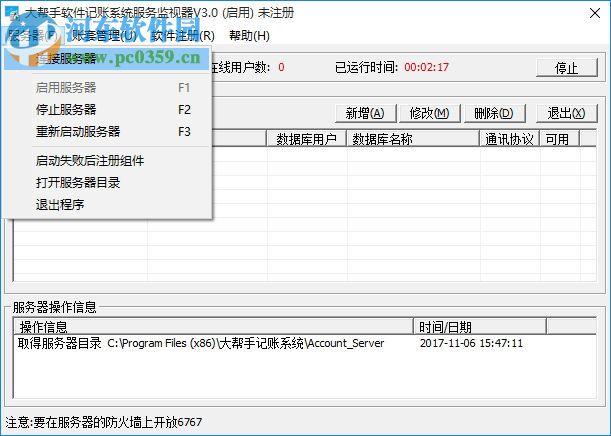The image size is (611, 436).
Task: Click the 新增(A) button
Action: click(365, 113)
